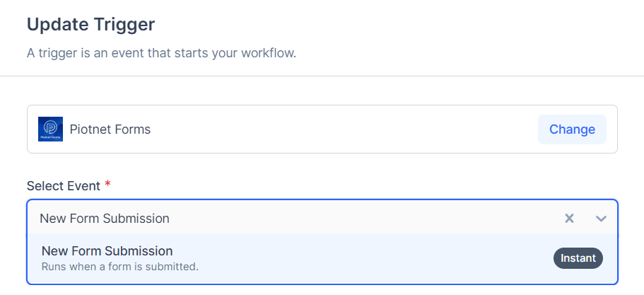The width and height of the screenshot is (644, 295).
Task: Choose New Form Submission option from list
Action: (107, 251)
